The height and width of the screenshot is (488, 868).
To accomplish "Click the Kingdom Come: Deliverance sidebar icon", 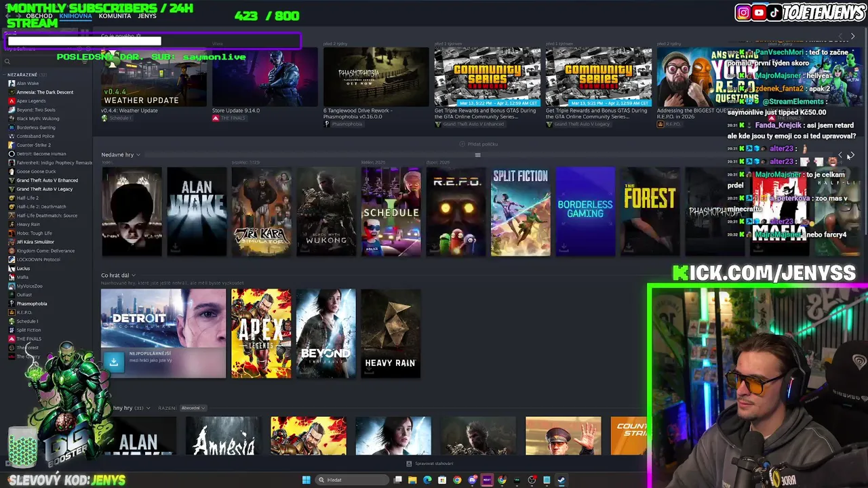I will click(12, 251).
